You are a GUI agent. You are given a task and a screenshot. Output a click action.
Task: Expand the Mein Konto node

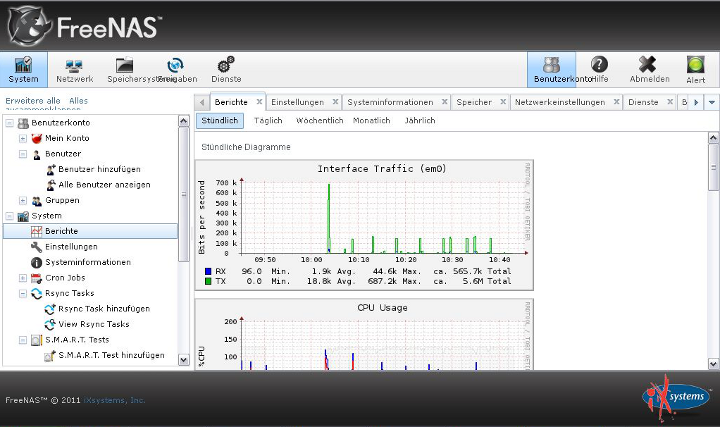tap(23, 138)
